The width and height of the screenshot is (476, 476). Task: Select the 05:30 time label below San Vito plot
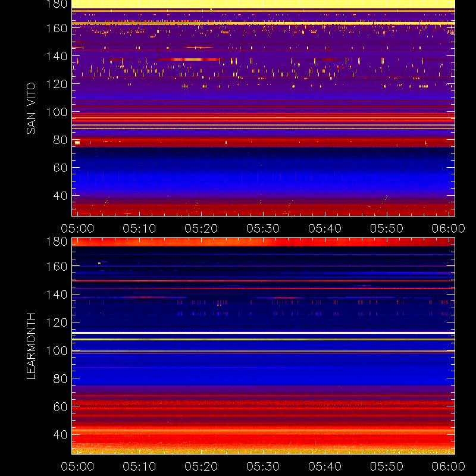tap(263, 228)
